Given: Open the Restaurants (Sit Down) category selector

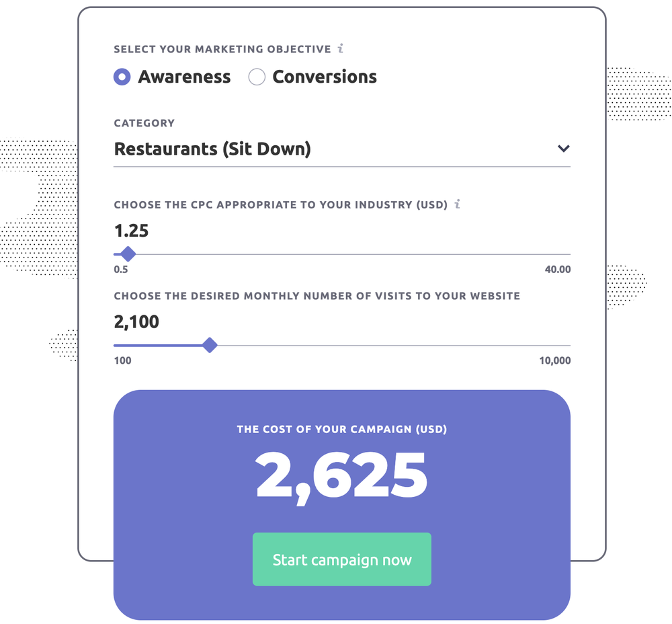Looking at the screenshot, I should point(341,149).
